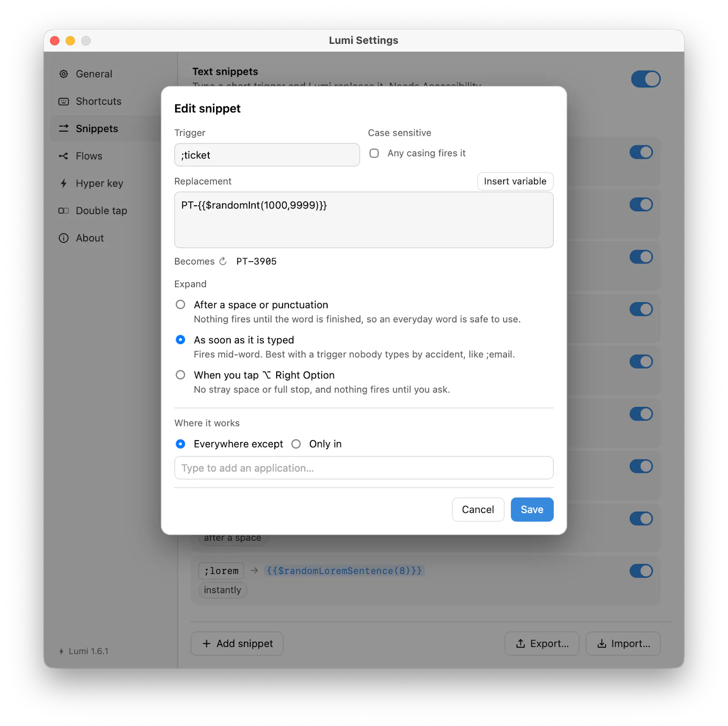Choose the Only in radio button

click(296, 444)
